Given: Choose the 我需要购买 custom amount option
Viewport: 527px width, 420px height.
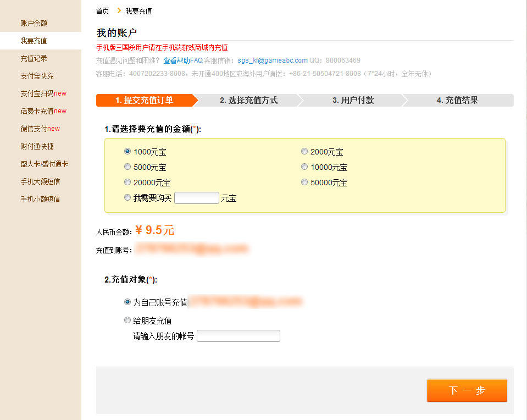Looking at the screenshot, I should pyautogui.click(x=127, y=197).
